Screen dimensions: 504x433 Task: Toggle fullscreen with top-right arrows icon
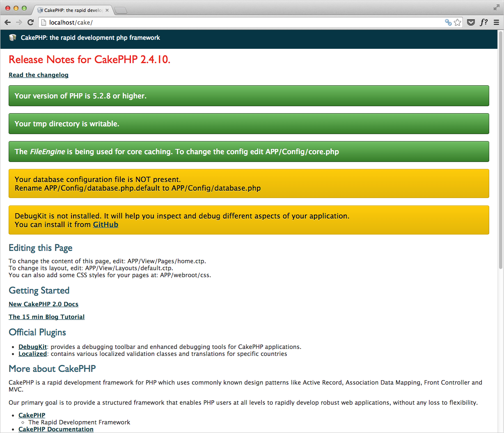point(496,7)
